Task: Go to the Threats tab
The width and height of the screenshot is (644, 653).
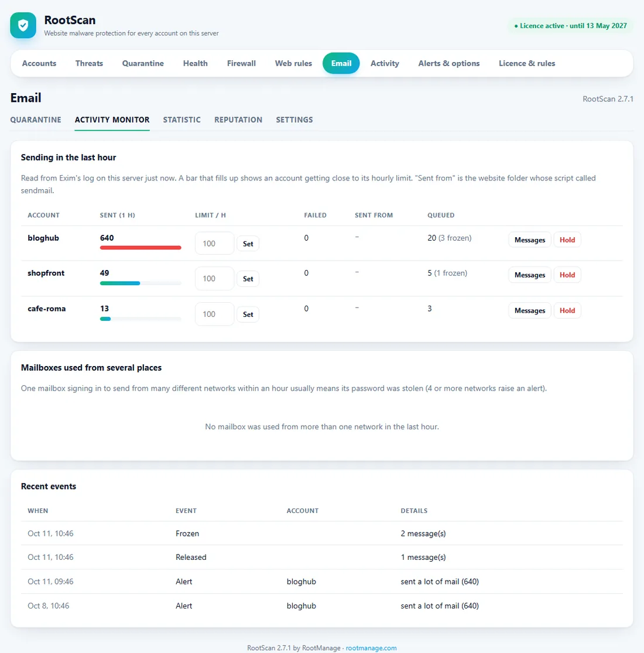Action: pos(89,63)
